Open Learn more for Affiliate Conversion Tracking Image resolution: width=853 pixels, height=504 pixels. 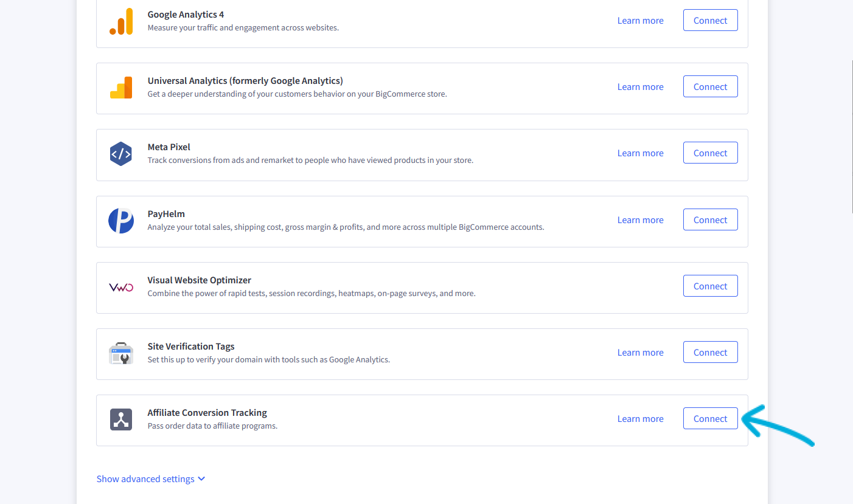[640, 418]
